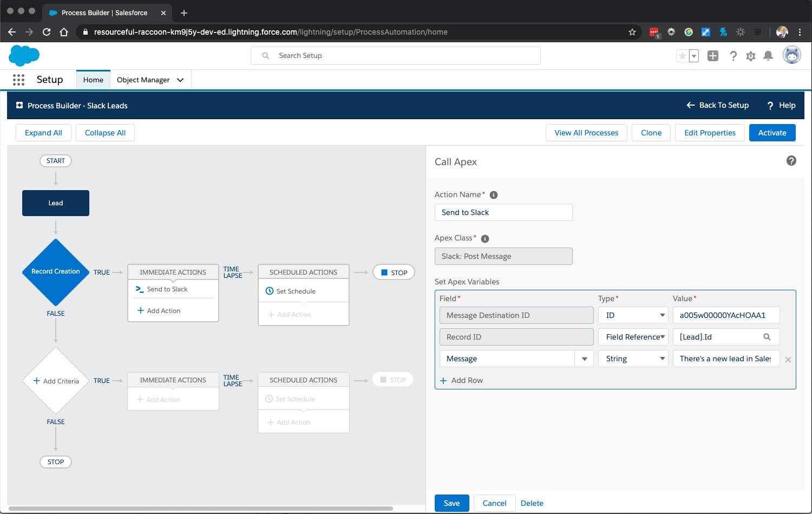Close the Process Builder browser tab
Screen dimensions: 812x514
163,12
